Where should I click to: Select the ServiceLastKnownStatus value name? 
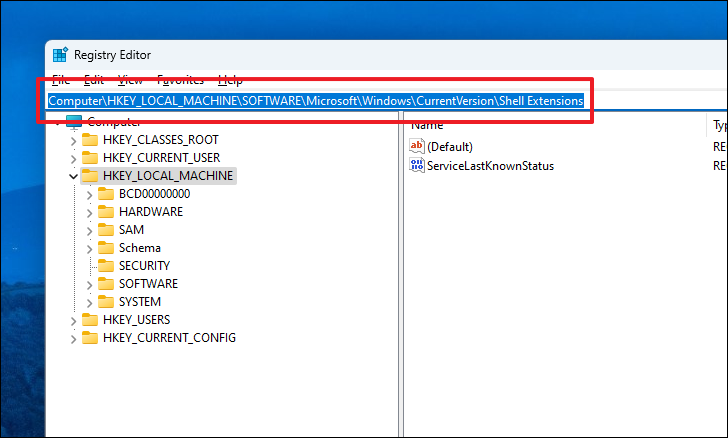[490, 166]
